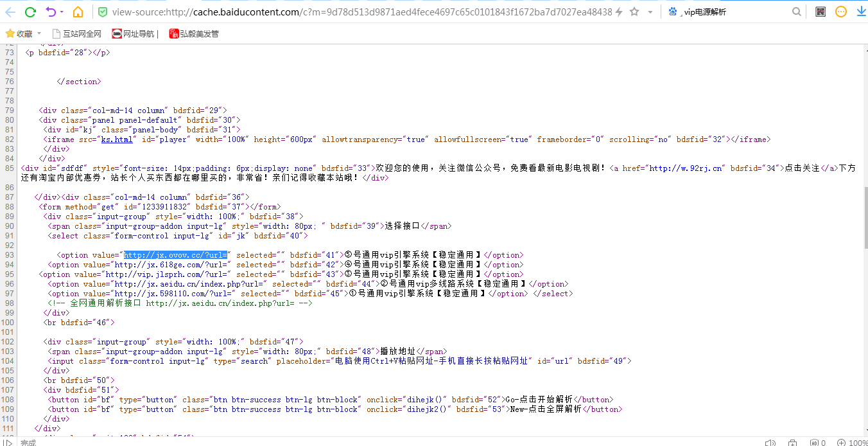The height and width of the screenshot is (446, 868).
Task: Go to the browser home page
Action: pos(78,12)
